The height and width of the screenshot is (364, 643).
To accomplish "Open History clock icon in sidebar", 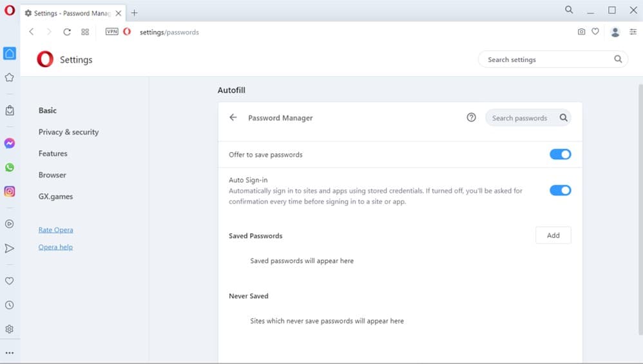I will point(10,305).
